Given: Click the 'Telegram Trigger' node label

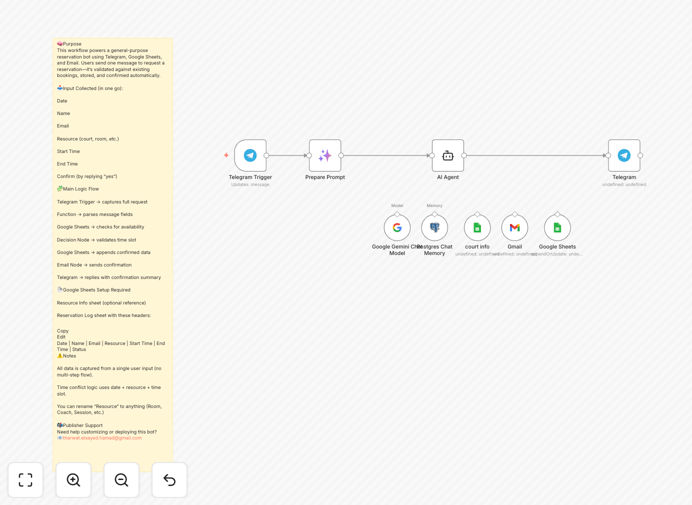Looking at the screenshot, I should tap(250, 177).
